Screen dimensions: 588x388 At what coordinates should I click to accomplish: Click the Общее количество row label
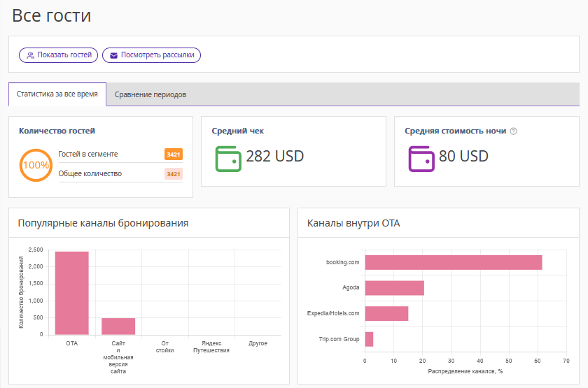tap(90, 174)
